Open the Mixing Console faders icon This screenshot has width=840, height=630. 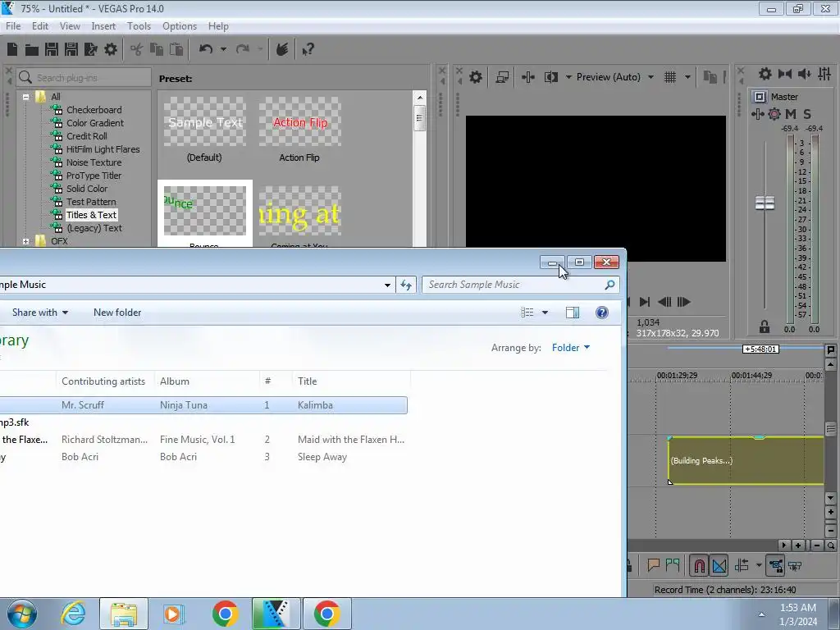click(x=824, y=74)
